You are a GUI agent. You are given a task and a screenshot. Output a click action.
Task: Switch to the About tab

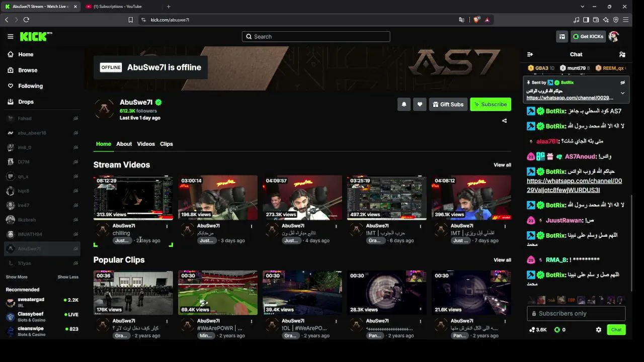(x=124, y=144)
